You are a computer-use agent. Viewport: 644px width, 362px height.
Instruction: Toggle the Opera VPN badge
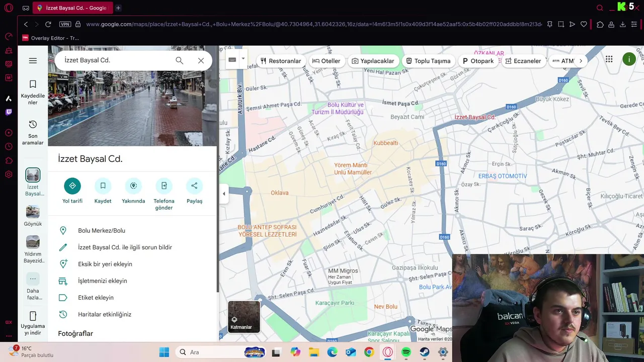(65, 24)
